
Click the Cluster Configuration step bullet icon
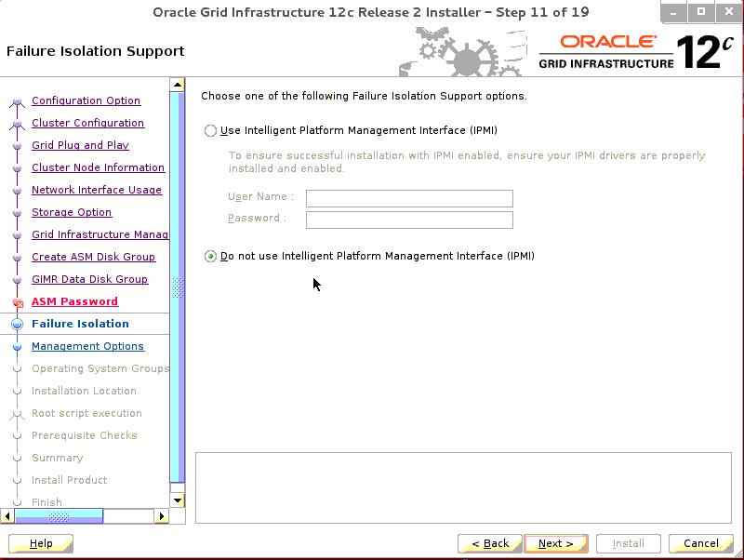[x=17, y=124]
